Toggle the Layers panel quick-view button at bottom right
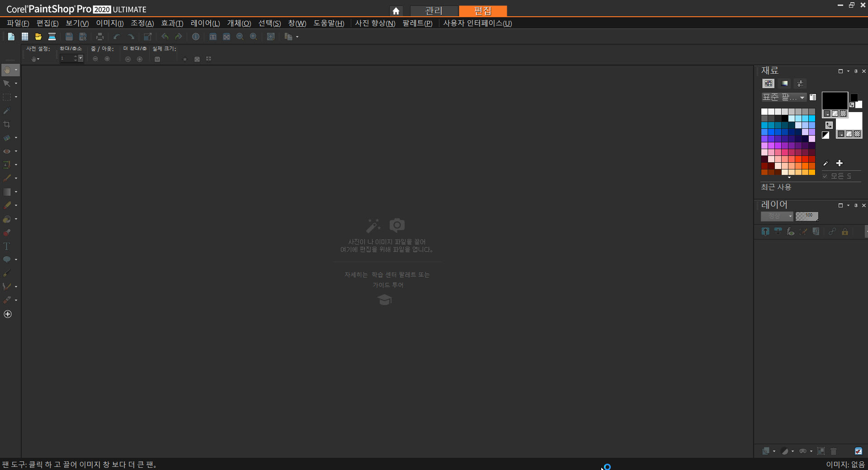Image resolution: width=868 pixels, height=470 pixels. (859, 451)
